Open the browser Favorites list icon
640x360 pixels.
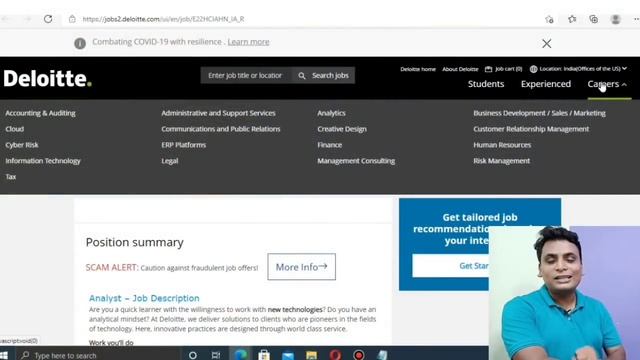tap(572, 19)
